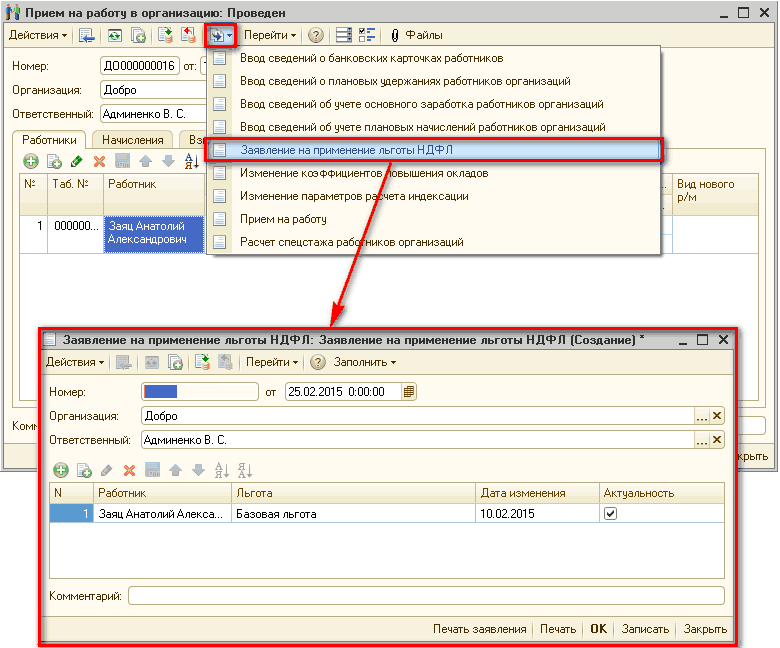Click the OK button in НДФЛ window
Viewport: 780px width, 648px height.
(598, 629)
